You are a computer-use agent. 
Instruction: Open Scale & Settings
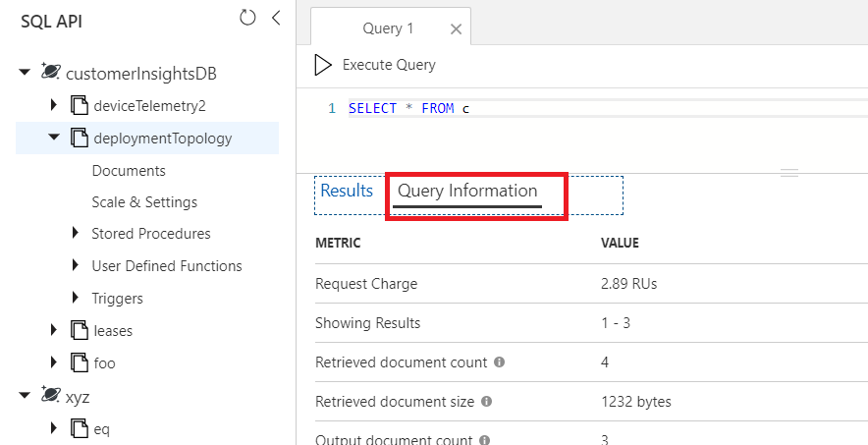pos(144,202)
